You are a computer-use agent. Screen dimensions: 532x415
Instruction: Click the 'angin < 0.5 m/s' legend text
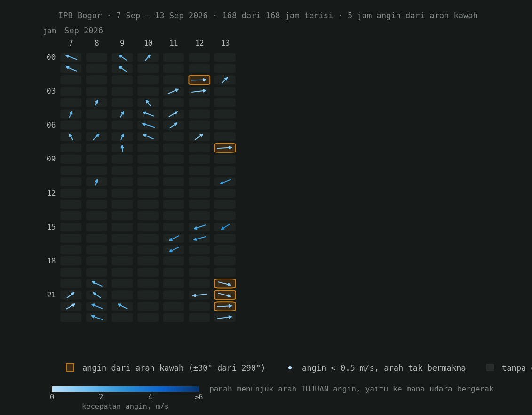click(384, 368)
